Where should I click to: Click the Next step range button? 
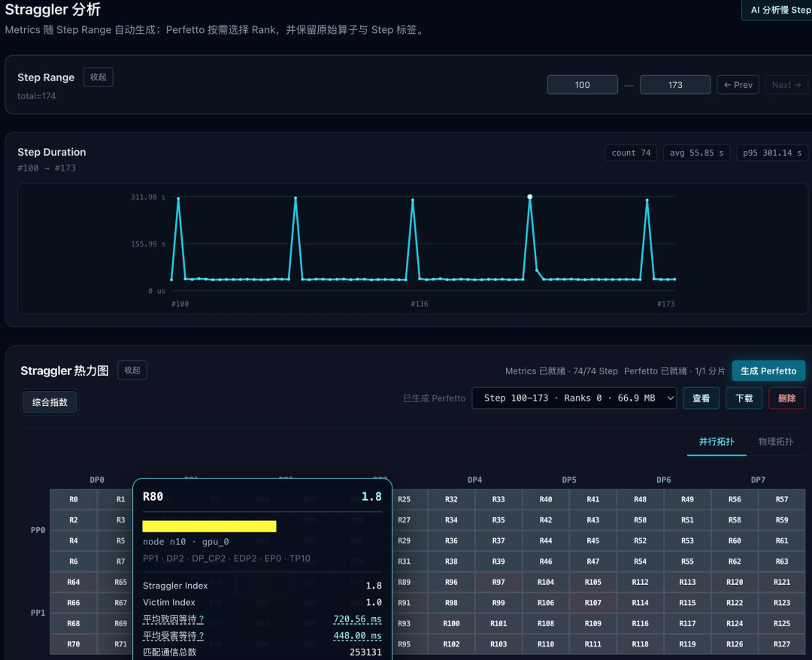tap(786, 85)
